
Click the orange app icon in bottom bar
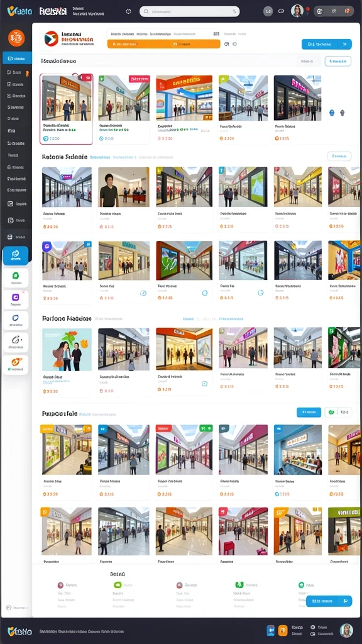[x=283, y=630]
